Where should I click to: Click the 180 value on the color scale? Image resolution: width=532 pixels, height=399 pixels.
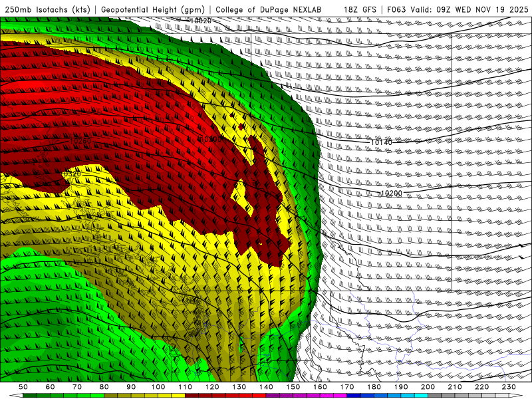pyautogui.click(x=374, y=387)
